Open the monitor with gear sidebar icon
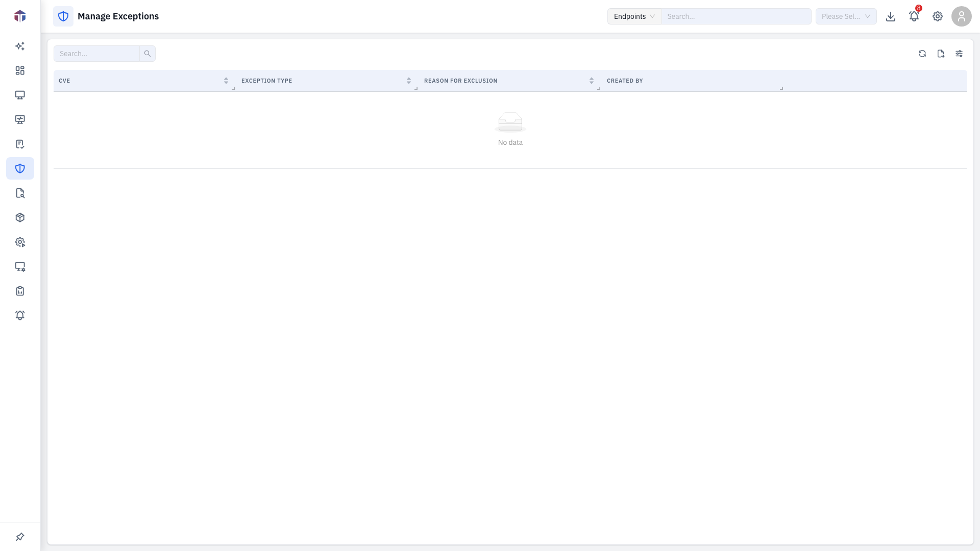The image size is (980, 551). point(20,266)
